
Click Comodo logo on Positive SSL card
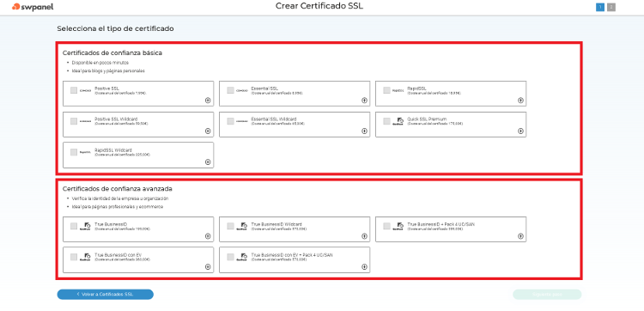click(x=85, y=90)
